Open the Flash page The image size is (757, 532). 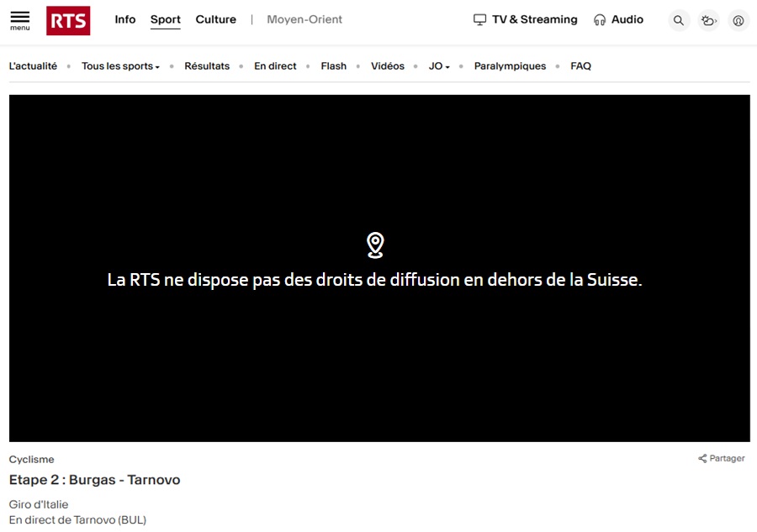coord(334,66)
